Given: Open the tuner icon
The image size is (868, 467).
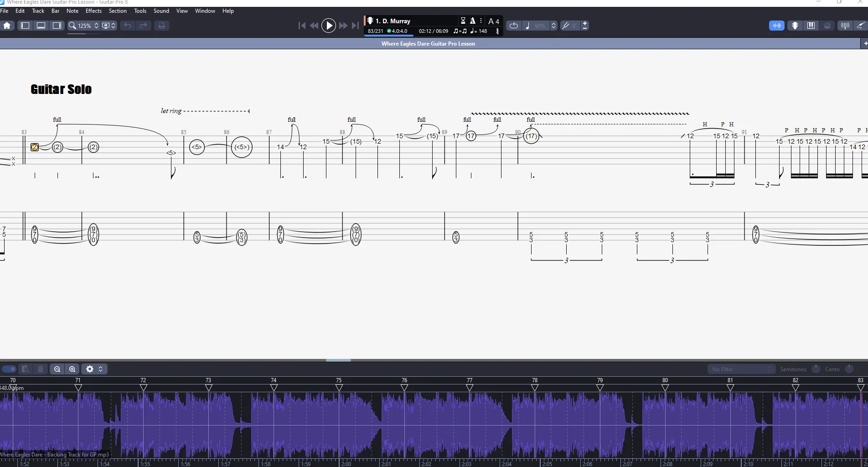Looking at the screenshot, I should click(x=845, y=26).
